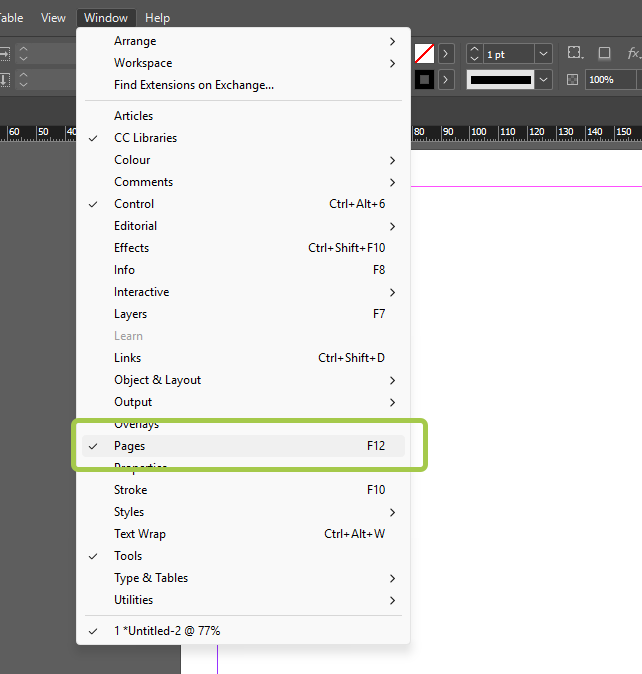Viewport: 642px width, 674px height.
Task: Click the 100% opacity field
Action: pos(611,80)
